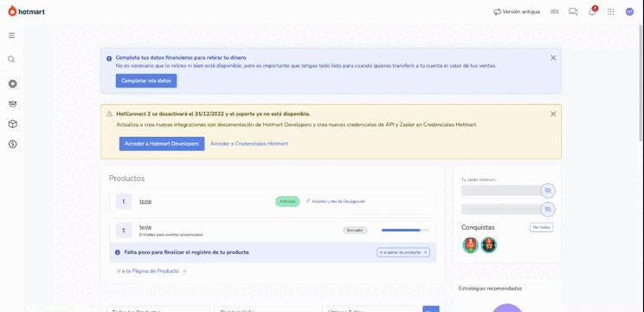Open the active teste product name
The height and width of the screenshot is (312, 644).
click(145, 201)
